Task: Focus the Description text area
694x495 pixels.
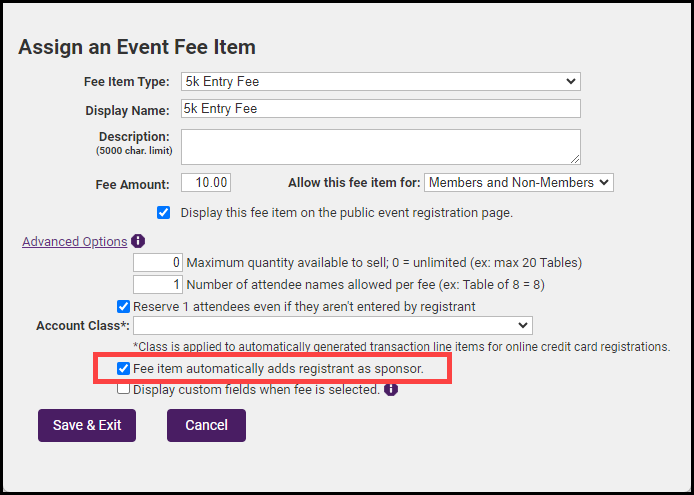Action: [x=380, y=146]
